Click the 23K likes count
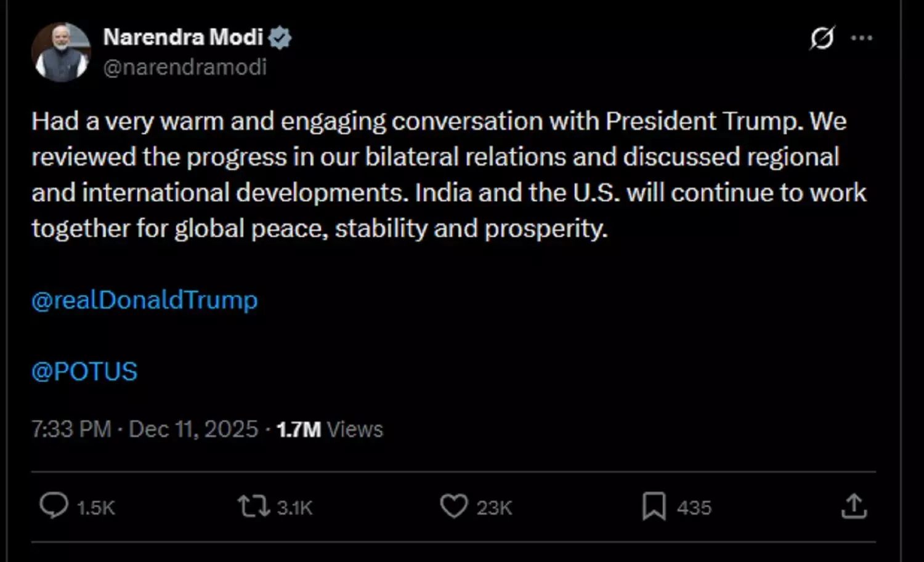This screenshot has height=562, width=924. pyautogui.click(x=494, y=508)
